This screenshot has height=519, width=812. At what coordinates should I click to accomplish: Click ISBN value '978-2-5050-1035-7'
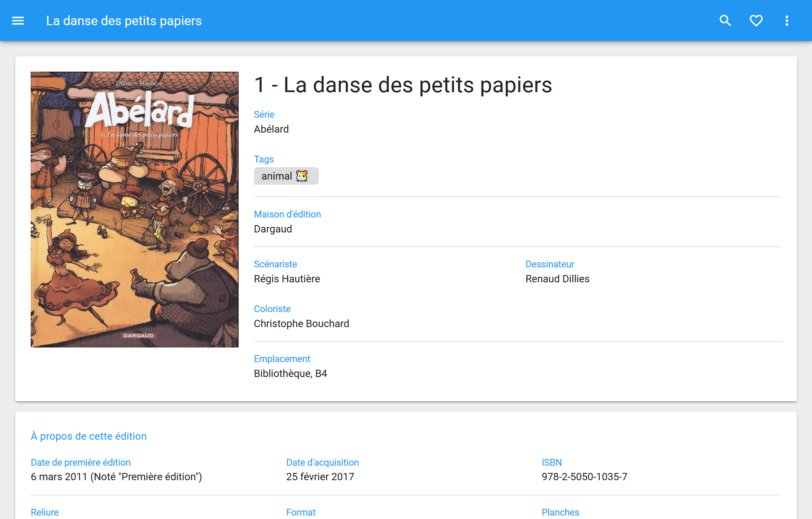coord(584,477)
